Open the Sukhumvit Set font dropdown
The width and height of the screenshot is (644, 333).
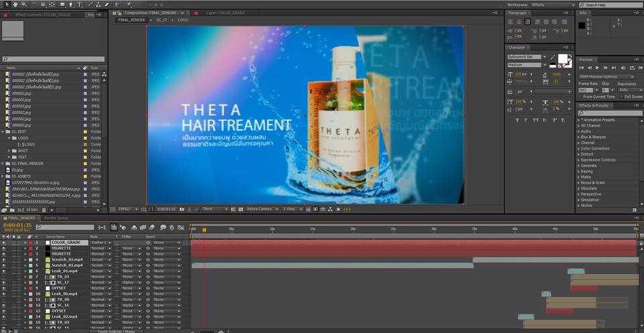click(x=527, y=57)
